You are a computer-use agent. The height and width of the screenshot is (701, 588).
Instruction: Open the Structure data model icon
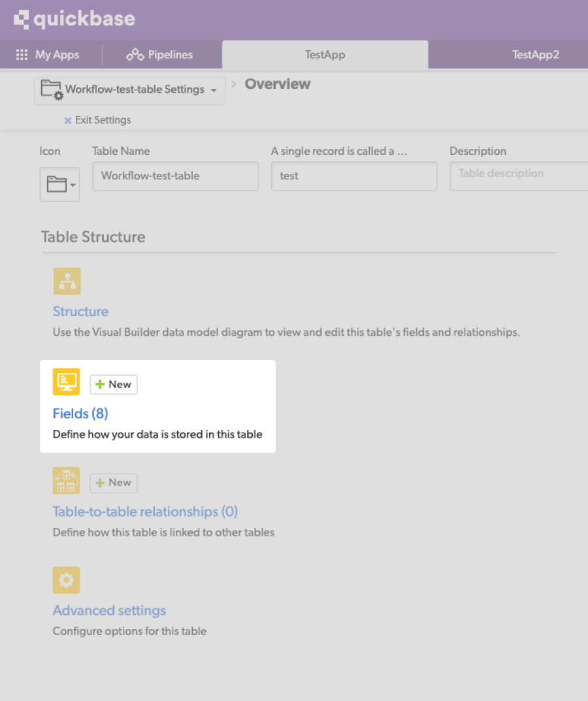click(x=66, y=281)
